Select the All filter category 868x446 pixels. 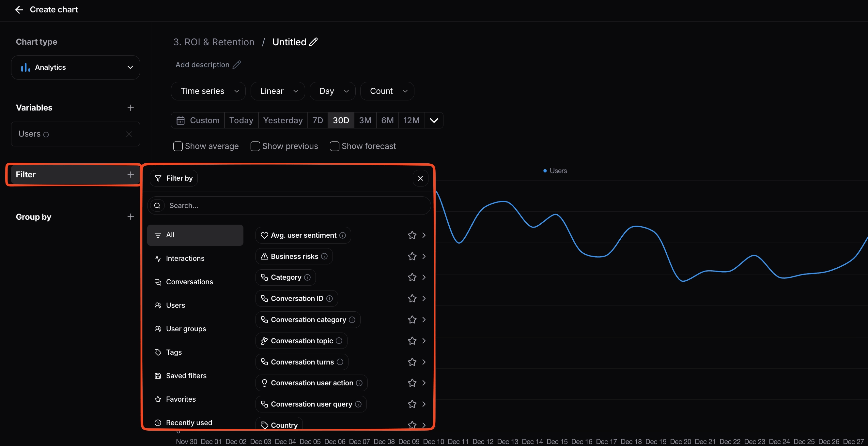point(195,235)
